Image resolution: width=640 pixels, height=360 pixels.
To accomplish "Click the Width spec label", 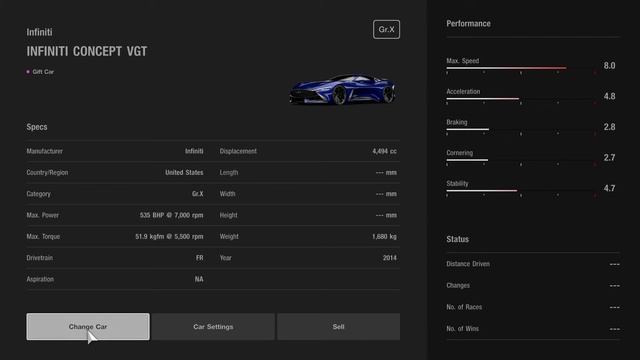I will (x=227, y=194).
